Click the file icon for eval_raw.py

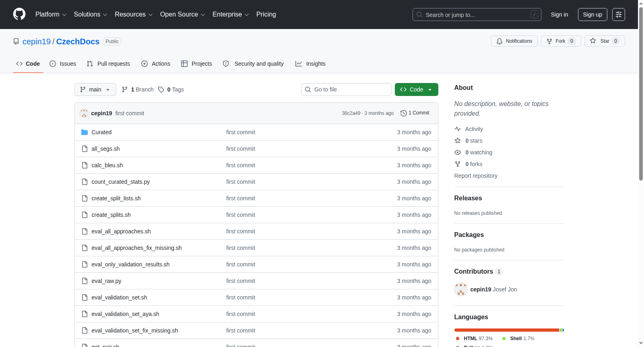click(x=85, y=281)
